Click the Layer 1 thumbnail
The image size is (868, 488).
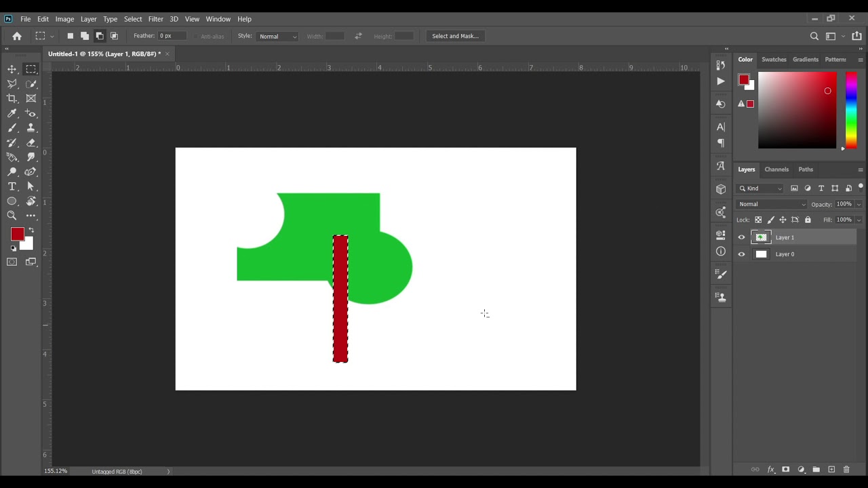pyautogui.click(x=761, y=237)
